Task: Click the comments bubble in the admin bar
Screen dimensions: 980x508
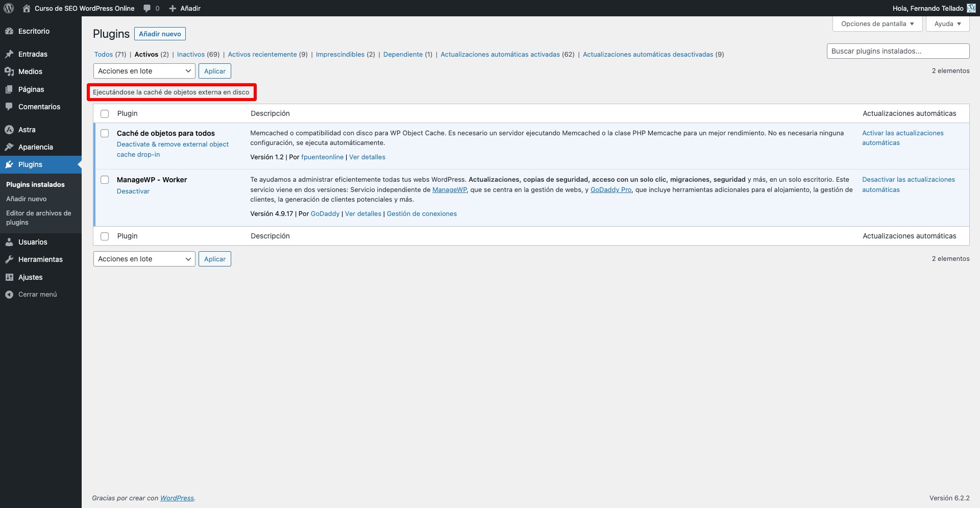Action: pos(147,8)
